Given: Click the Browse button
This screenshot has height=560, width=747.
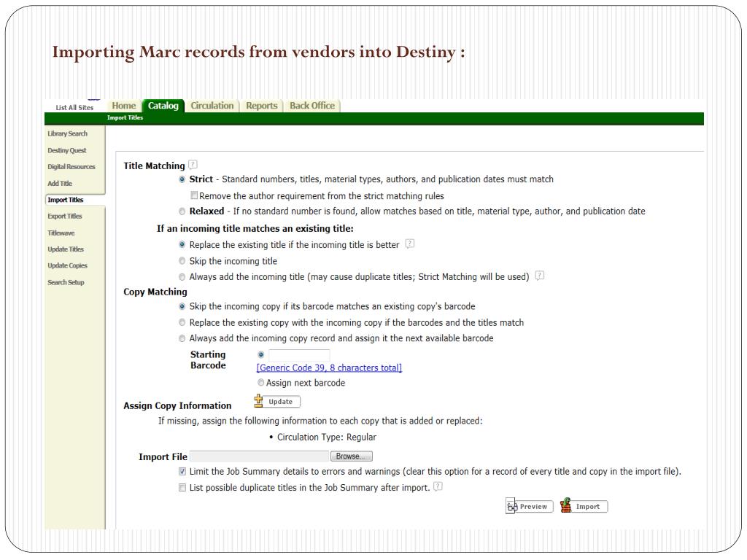Looking at the screenshot, I should [x=352, y=456].
